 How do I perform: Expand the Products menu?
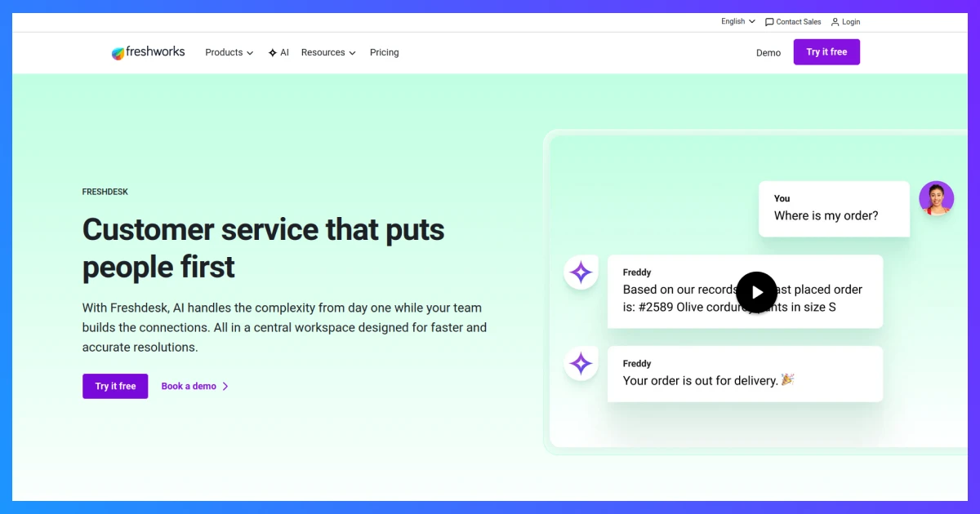[229, 52]
